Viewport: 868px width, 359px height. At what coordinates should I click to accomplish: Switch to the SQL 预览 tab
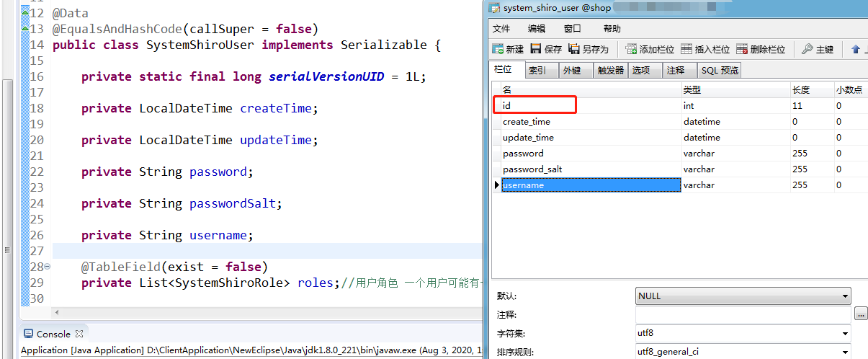click(x=720, y=70)
